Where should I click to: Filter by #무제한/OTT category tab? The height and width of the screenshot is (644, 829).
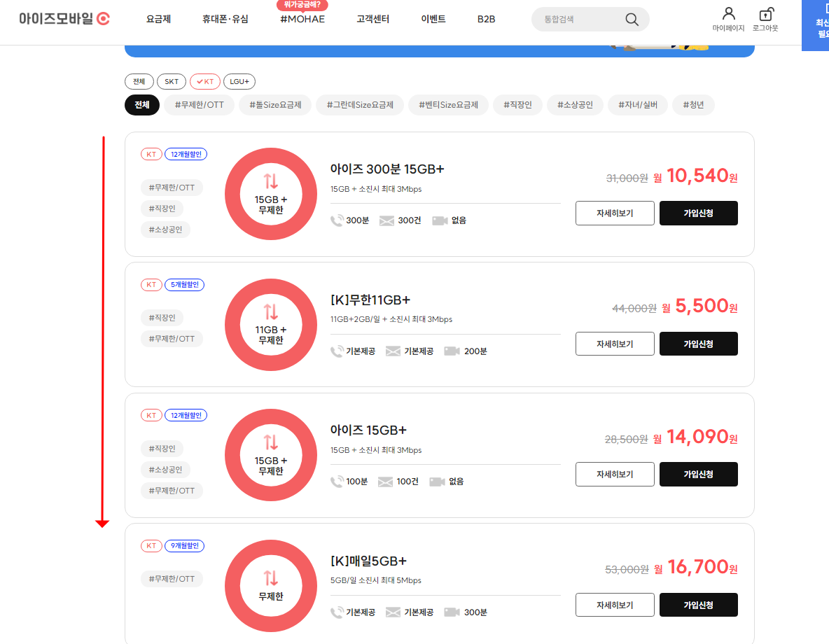tap(200, 105)
